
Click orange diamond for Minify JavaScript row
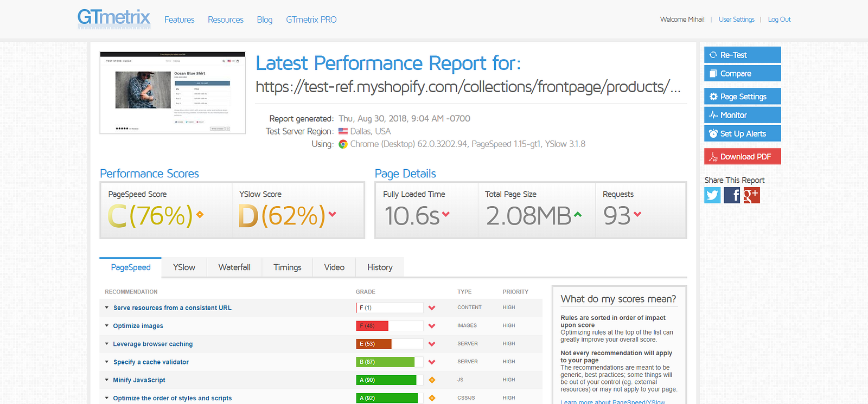[432, 380]
